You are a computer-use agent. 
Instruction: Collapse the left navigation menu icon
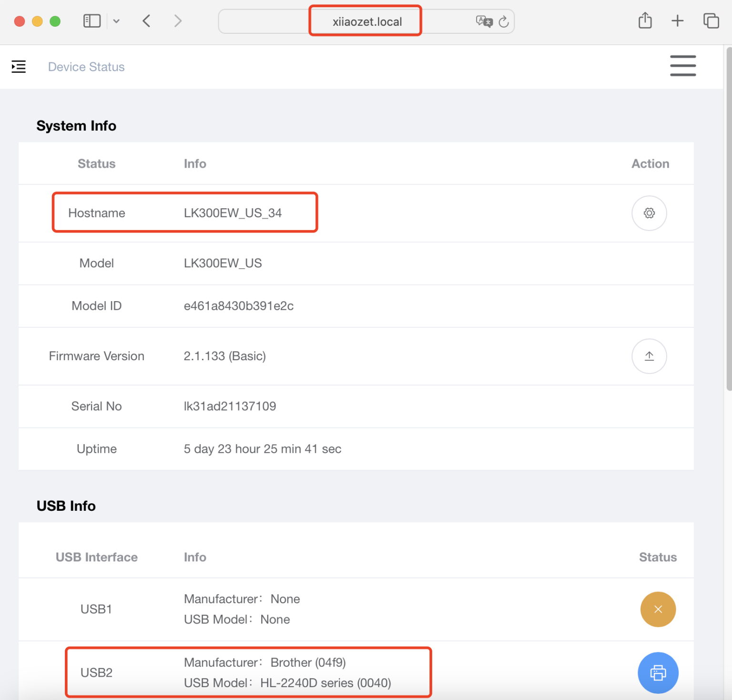(x=19, y=67)
